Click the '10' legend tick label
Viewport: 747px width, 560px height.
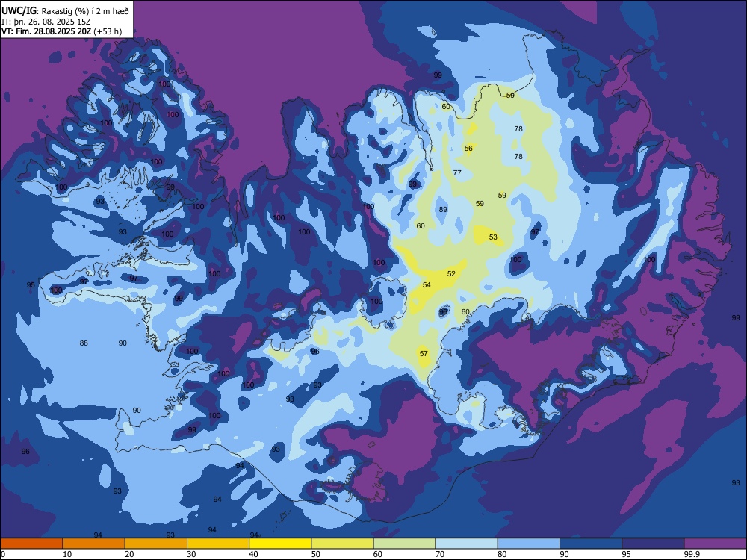[x=67, y=554]
